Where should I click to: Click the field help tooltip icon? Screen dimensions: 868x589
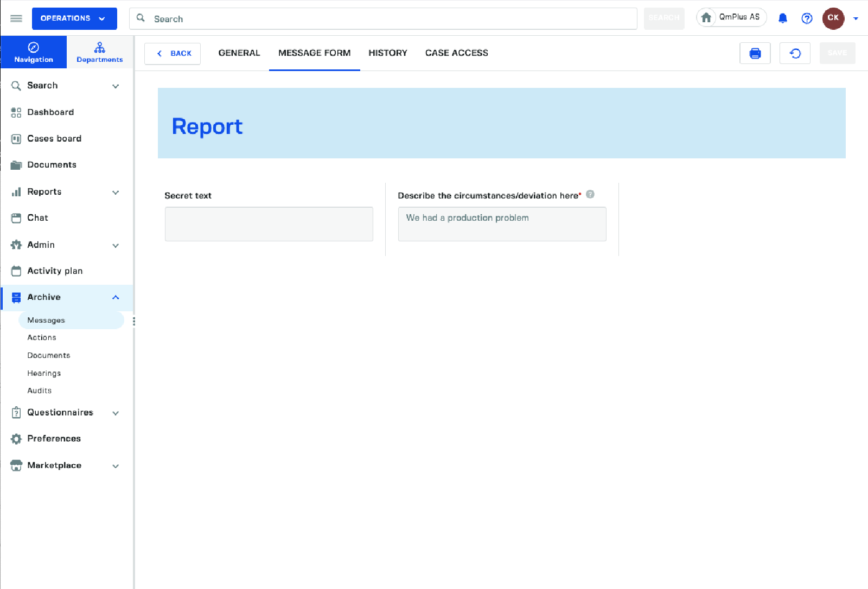pyautogui.click(x=590, y=194)
